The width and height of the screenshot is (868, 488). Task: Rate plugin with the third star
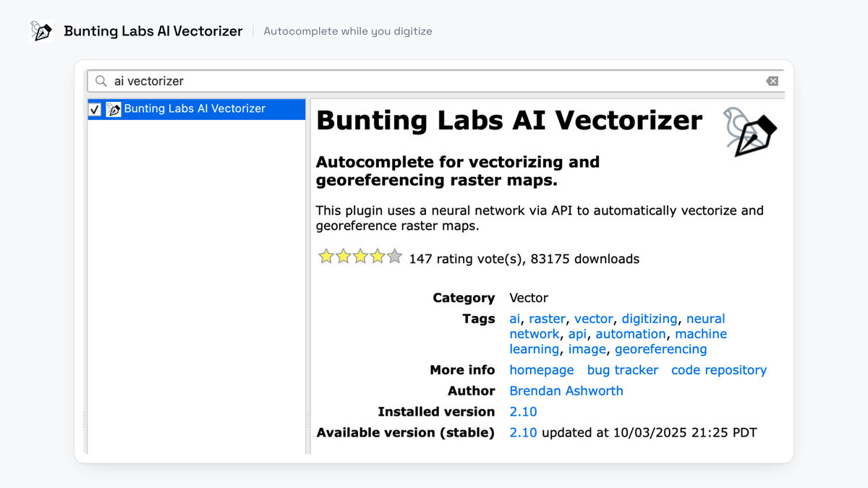click(360, 256)
